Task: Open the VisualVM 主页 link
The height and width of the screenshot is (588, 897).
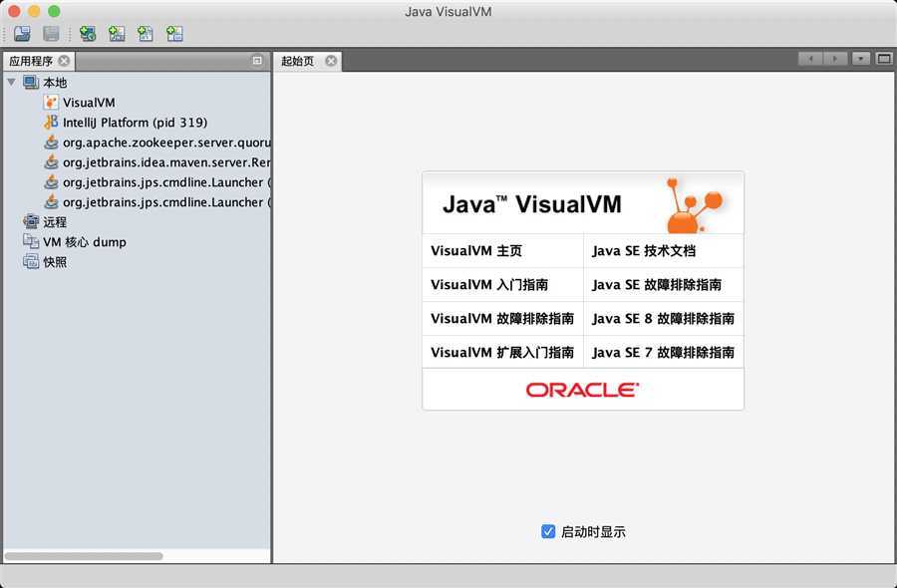Action: [476, 250]
